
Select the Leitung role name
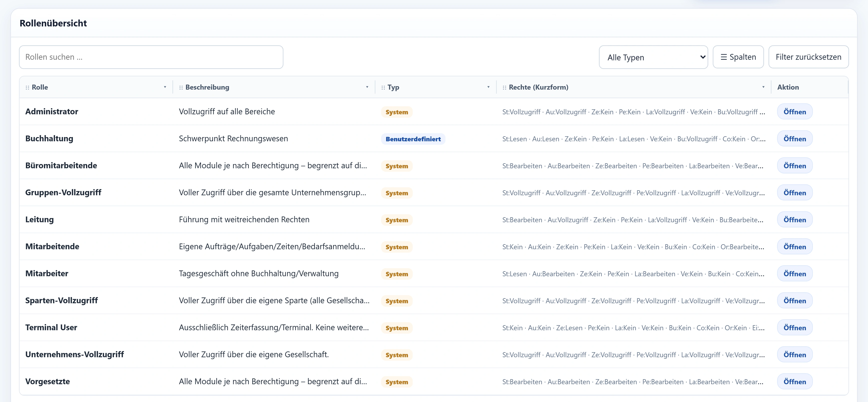pyautogui.click(x=39, y=219)
